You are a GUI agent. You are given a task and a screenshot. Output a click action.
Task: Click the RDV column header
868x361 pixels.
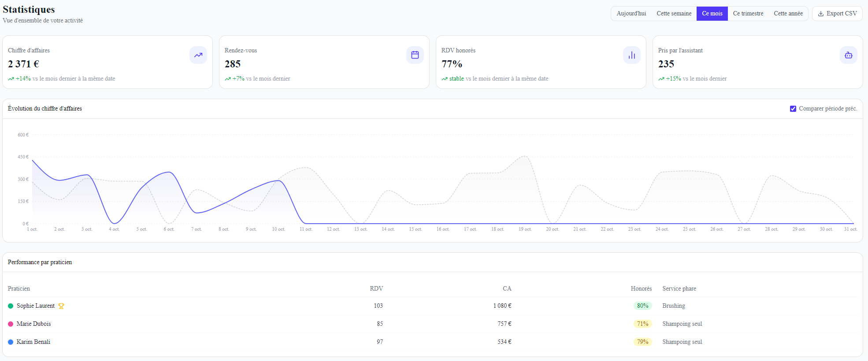(376, 289)
